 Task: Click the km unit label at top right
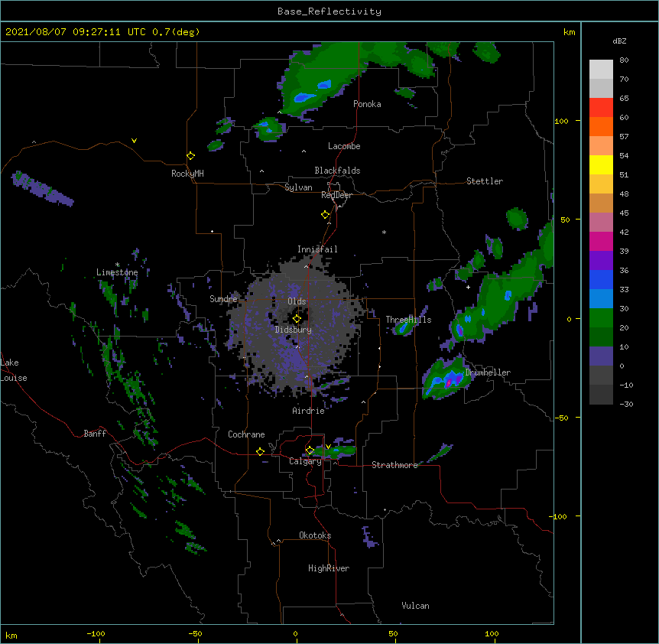coord(569,32)
